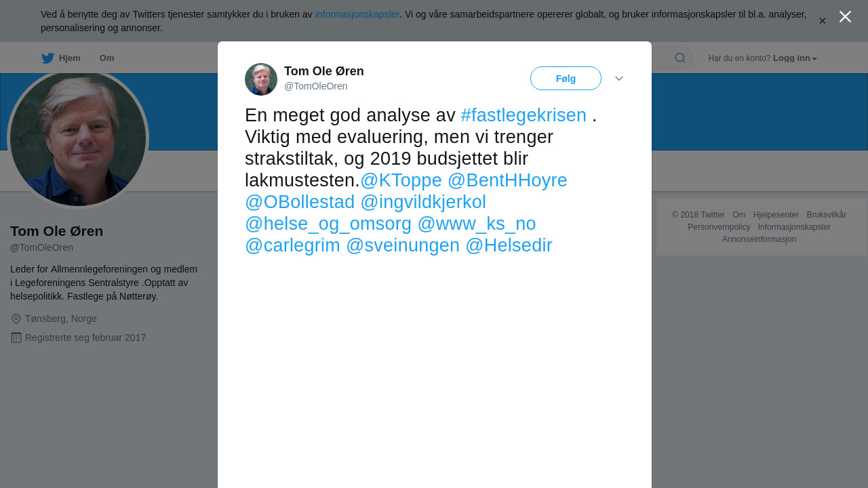Open Hjelpesenter footer link
868x488 pixels.
776,215
